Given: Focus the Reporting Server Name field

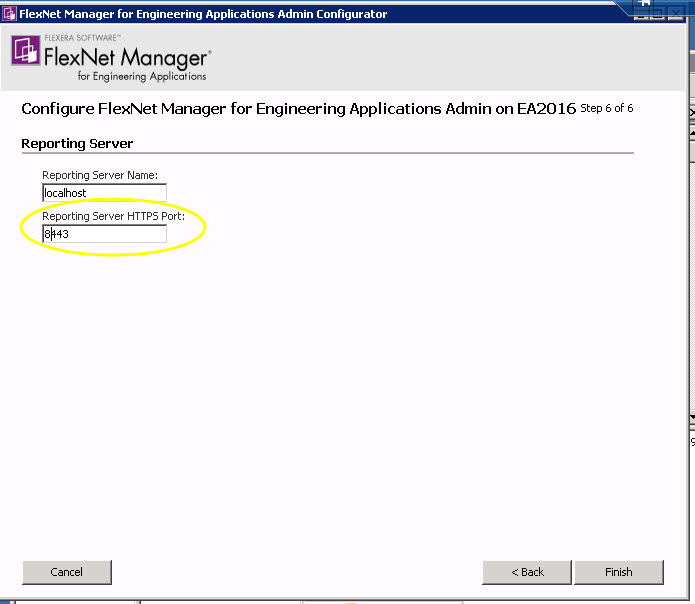Looking at the screenshot, I should pyautogui.click(x=105, y=193).
